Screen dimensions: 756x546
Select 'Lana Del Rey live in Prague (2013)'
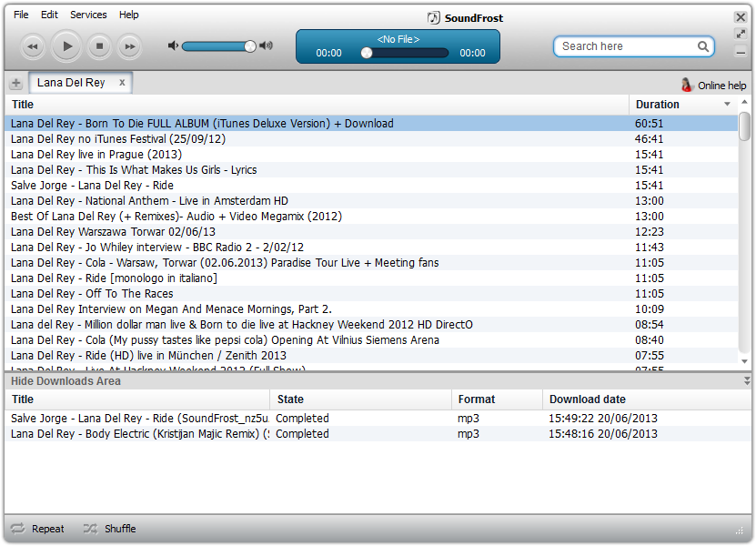[371, 155]
